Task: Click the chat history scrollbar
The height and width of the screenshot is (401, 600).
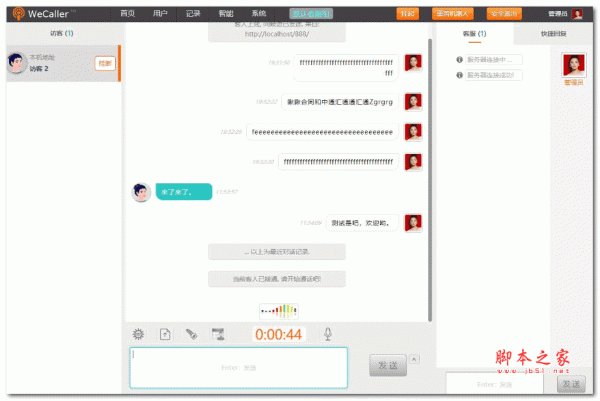Action: click(x=430, y=180)
